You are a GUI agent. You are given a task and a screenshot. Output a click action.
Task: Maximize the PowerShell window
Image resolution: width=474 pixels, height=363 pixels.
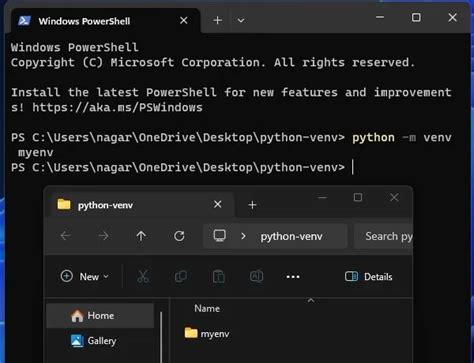416,17
